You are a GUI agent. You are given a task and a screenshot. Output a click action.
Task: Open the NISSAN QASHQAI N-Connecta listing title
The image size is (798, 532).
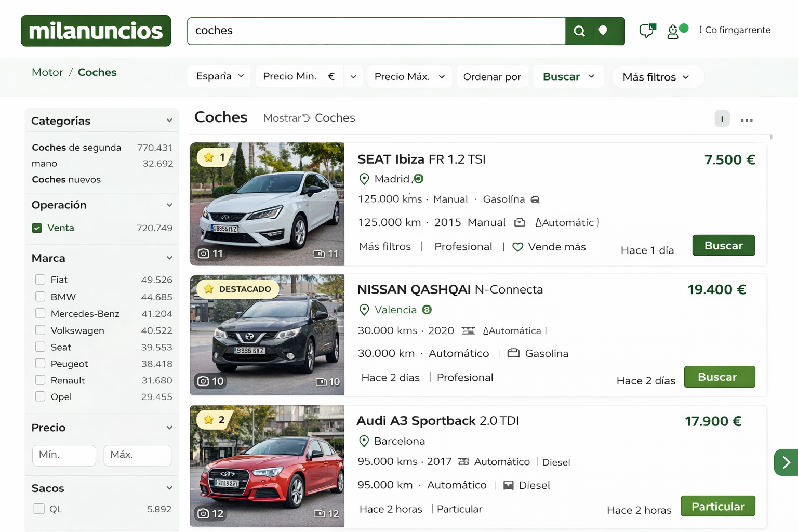449,289
